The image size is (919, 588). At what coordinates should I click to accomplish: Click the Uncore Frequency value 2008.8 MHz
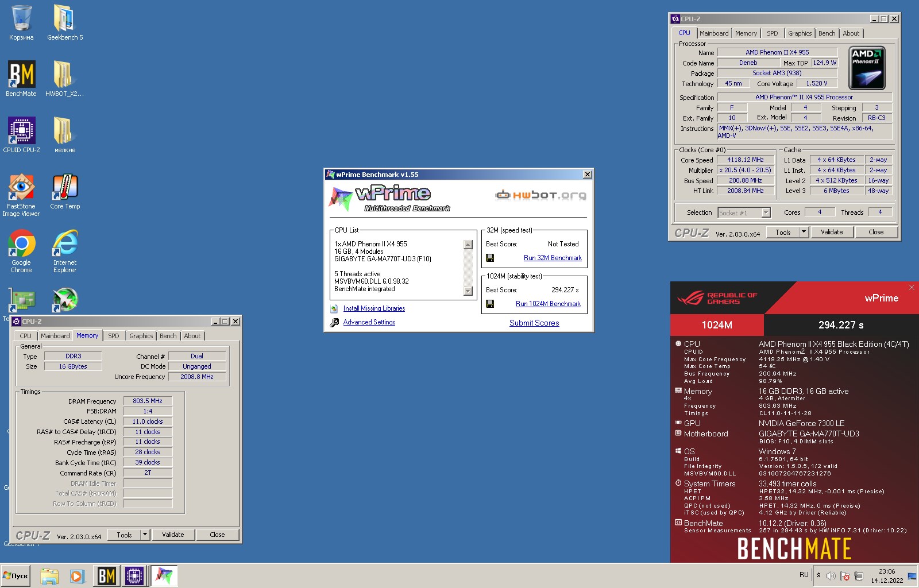click(x=197, y=377)
